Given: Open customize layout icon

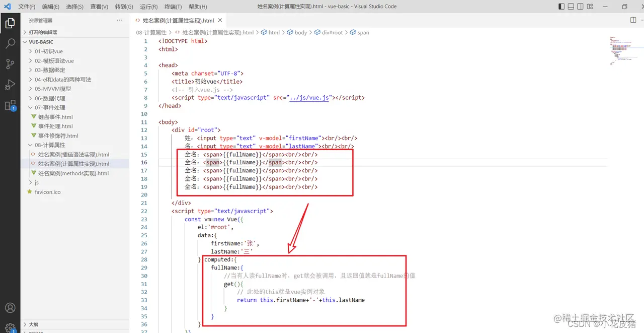Looking at the screenshot, I should 590,7.
